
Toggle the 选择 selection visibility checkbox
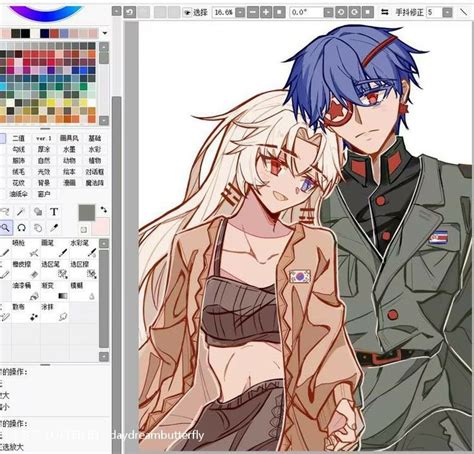click(187, 13)
